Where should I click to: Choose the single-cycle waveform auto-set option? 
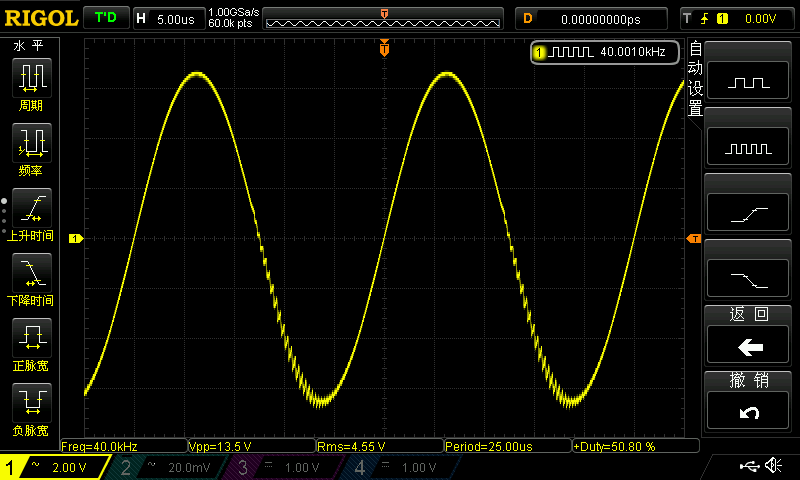point(748,80)
